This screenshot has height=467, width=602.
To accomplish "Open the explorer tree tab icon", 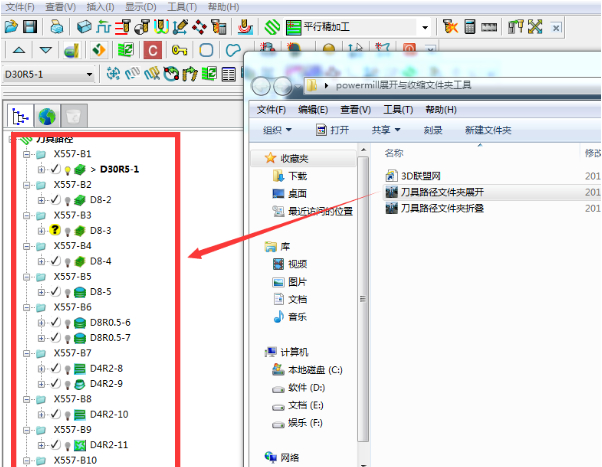I will (x=20, y=116).
